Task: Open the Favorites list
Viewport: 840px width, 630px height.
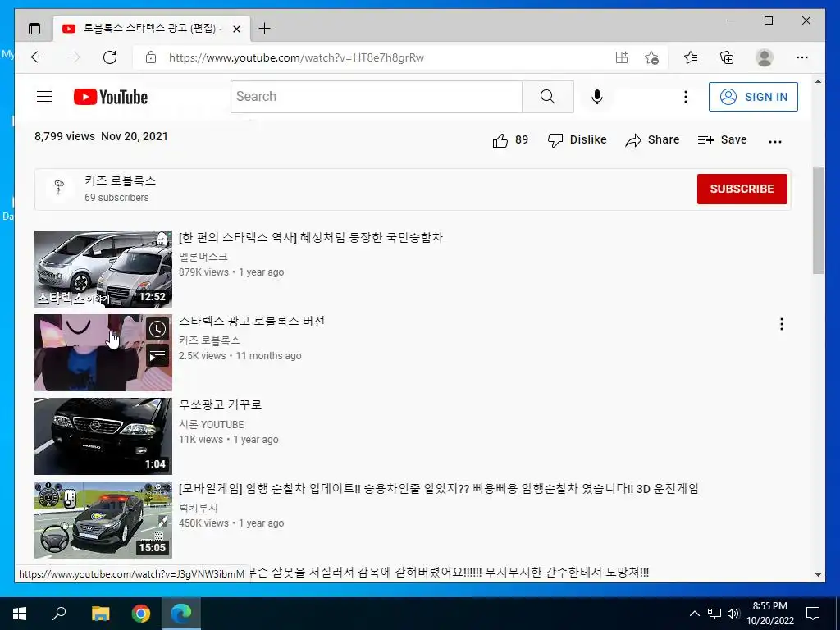Action: (691, 57)
